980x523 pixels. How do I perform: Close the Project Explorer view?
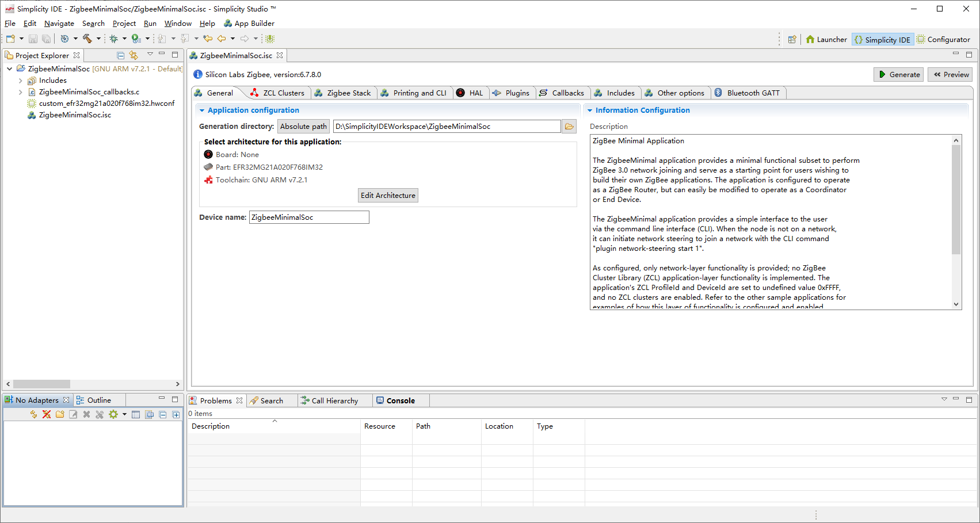click(x=77, y=55)
